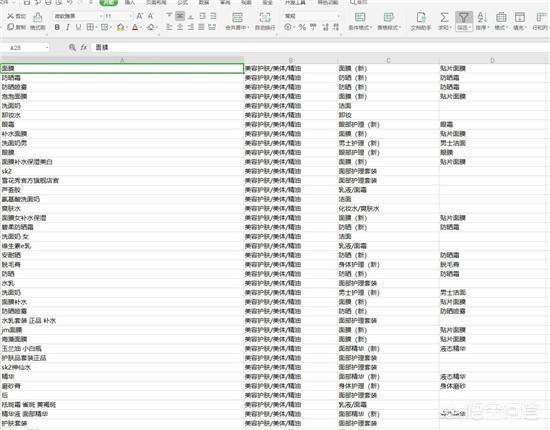The width and height of the screenshot is (550, 430).
Task: Switch to the green Home tab
Action: (x=108, y=2)
